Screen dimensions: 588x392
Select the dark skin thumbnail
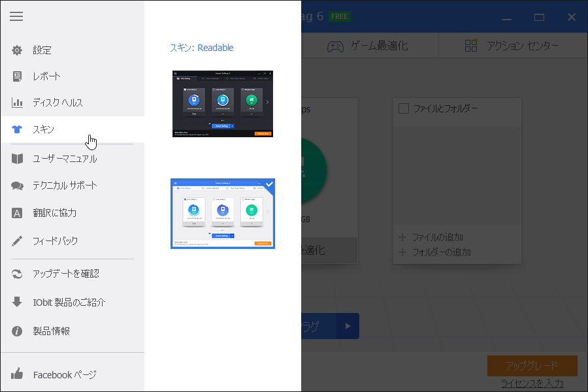pyautogui.click(x=222, y=103)
